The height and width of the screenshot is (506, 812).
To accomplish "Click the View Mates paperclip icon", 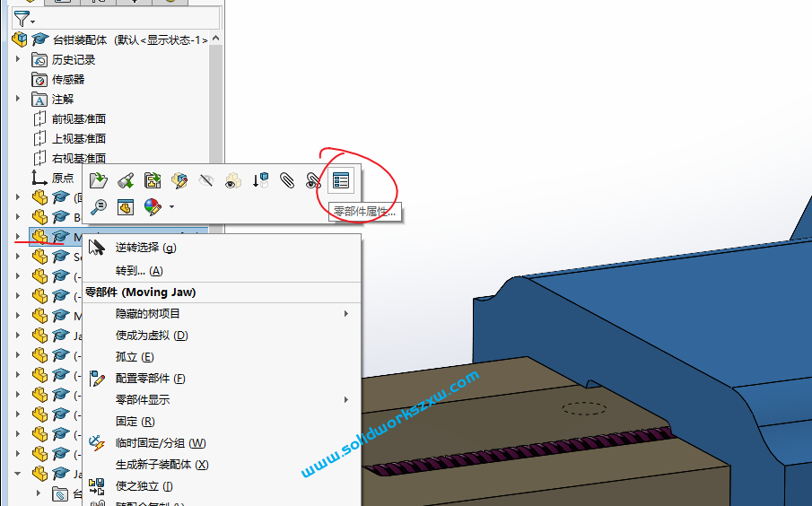I will click(x=286, y=180).
